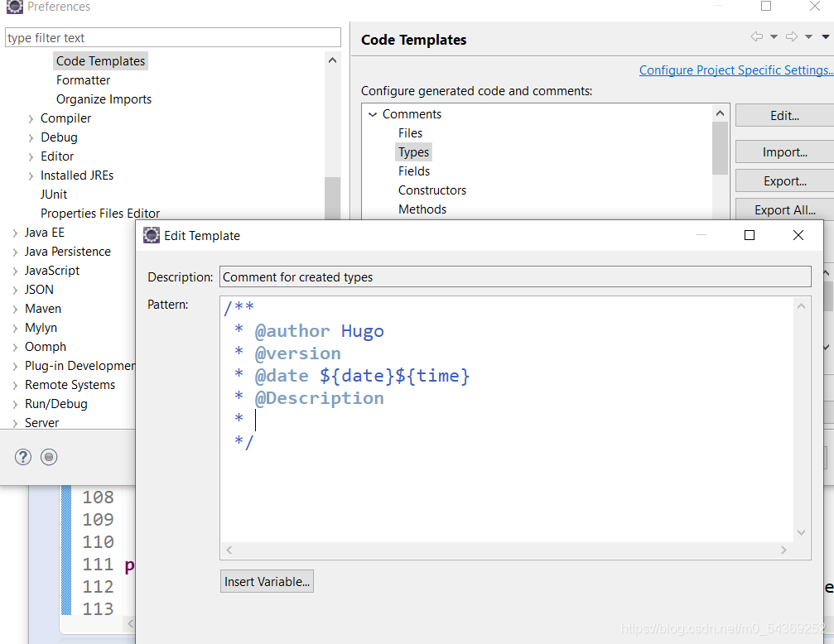Click the forward navigation arrow in Code Templates header
Screen dimensions: 834x644
[792, 36]
